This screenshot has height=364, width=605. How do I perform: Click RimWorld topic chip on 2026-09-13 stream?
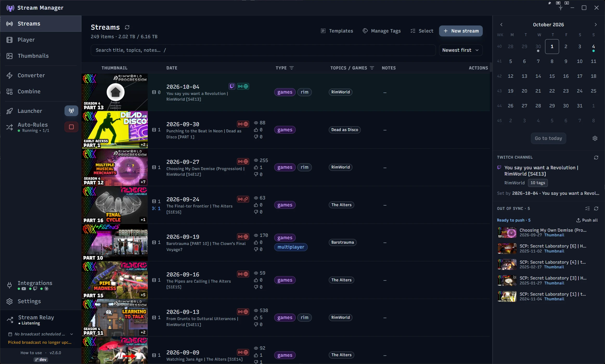[x=340, y=317]
